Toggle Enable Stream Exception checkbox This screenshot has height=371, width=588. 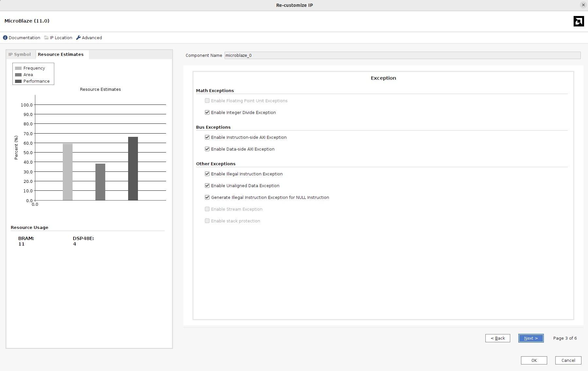click(x=207, y=209)
